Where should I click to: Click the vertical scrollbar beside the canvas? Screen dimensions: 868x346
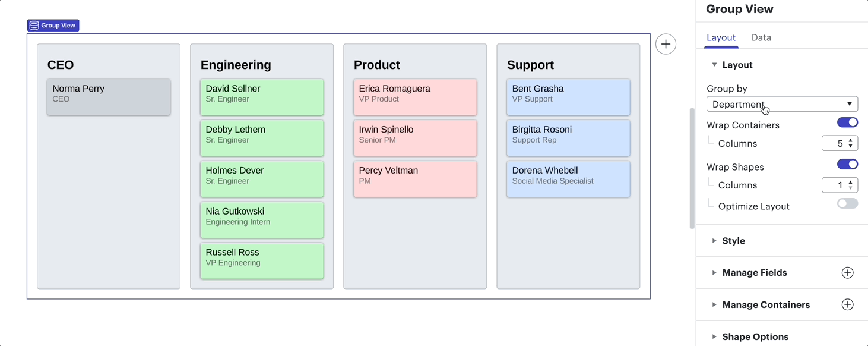[x=692, y=166]
